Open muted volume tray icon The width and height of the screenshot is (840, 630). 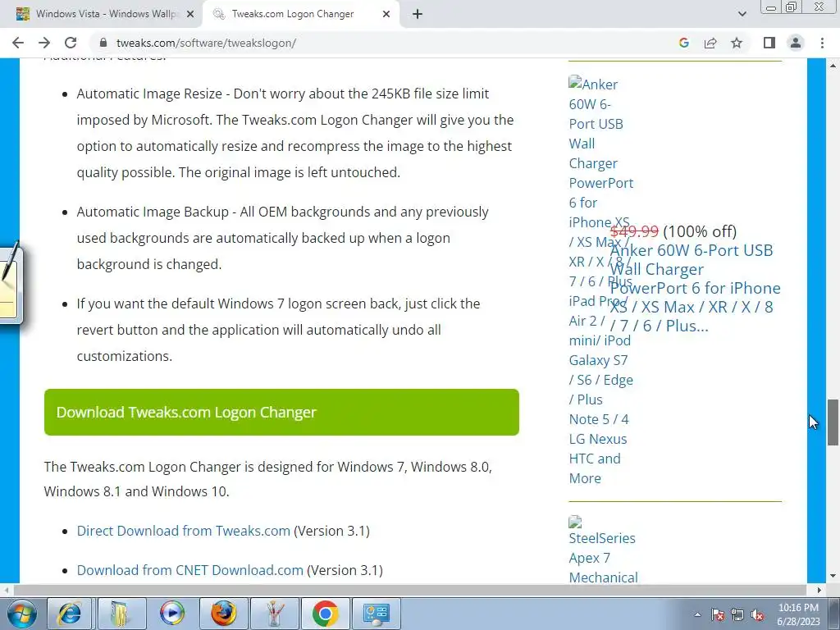point(757,614)
